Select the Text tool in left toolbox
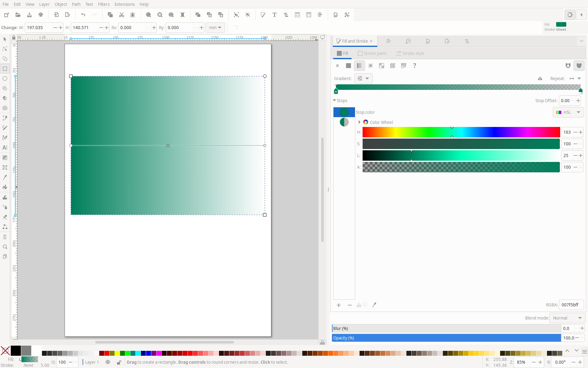Viewport: 588px width, 368px height. coord(5,148)
